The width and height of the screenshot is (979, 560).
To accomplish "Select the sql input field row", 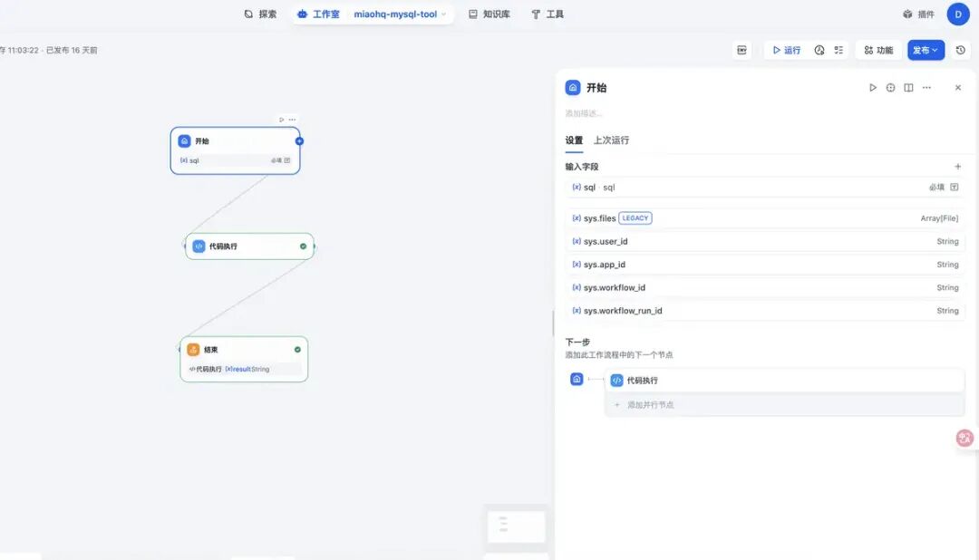I will tap(765, 188).
